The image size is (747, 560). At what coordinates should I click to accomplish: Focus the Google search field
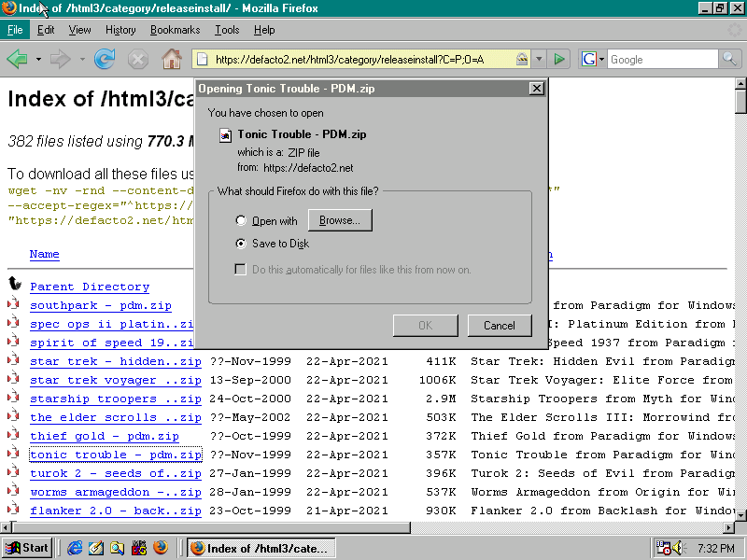(x=662, y=60)
